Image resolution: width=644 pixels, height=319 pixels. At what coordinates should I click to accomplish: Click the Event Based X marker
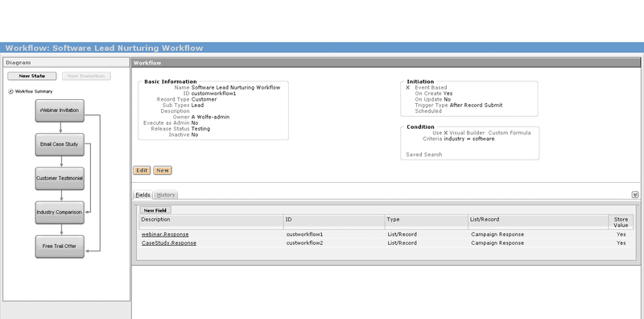408,88
